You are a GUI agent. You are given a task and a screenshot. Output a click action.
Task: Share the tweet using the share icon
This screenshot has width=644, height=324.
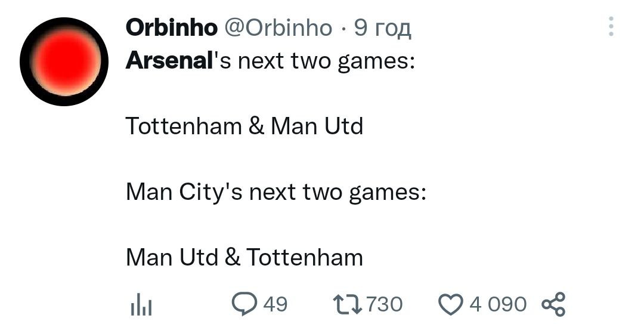coord(553,304)
